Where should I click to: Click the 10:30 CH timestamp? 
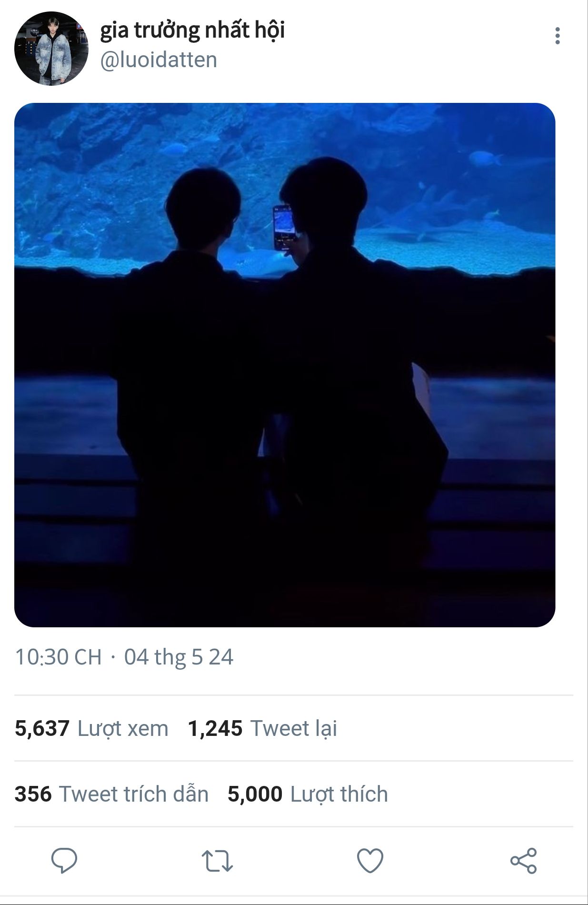tap(59, 657)
